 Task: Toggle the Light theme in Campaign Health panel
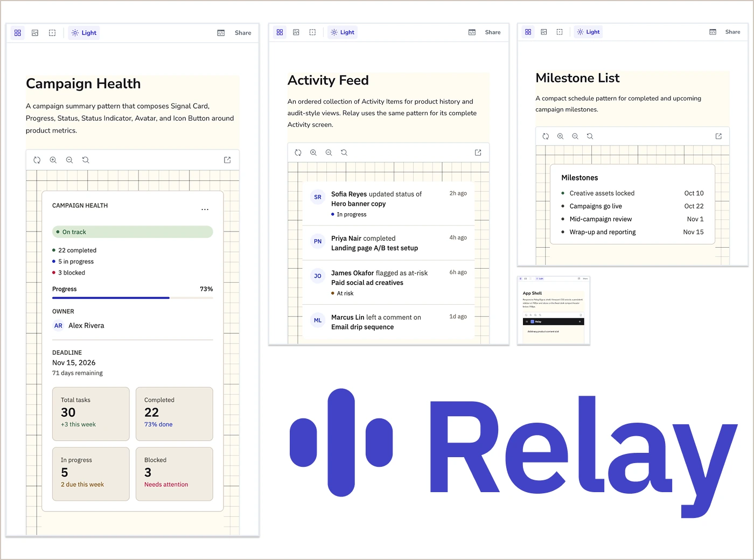click(x=84, y=33)
